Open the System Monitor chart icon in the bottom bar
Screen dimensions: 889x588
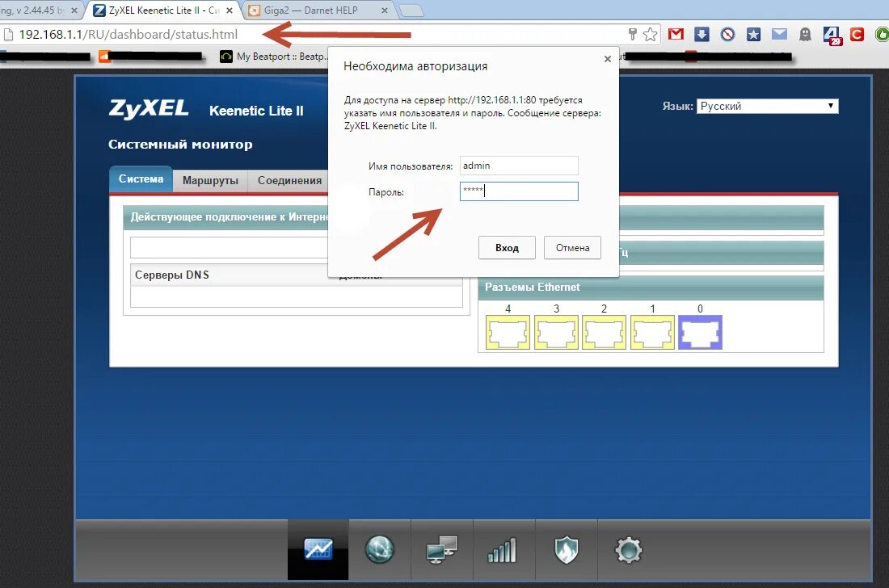(x=318, y=549)
